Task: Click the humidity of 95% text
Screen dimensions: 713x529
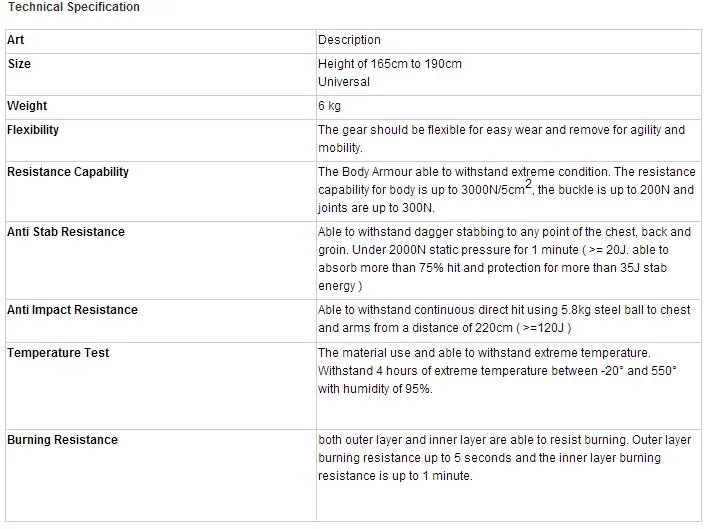Action: click(375, 389)
